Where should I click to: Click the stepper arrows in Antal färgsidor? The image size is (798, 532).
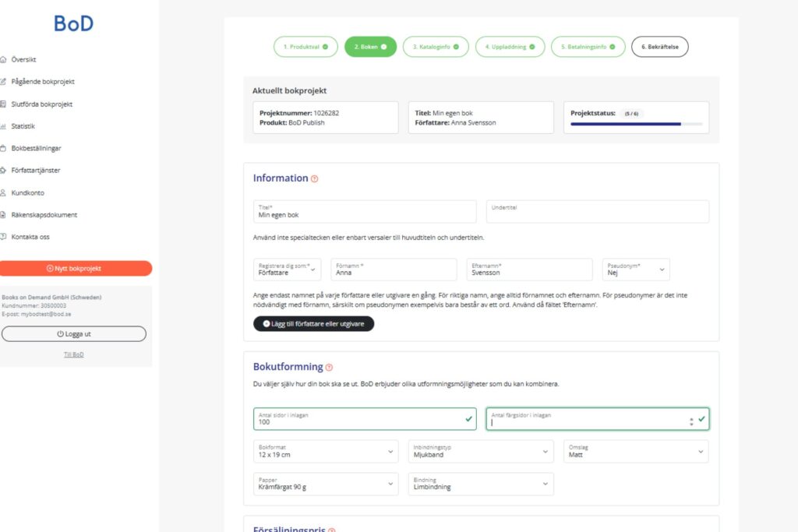[x=691, y=421]
